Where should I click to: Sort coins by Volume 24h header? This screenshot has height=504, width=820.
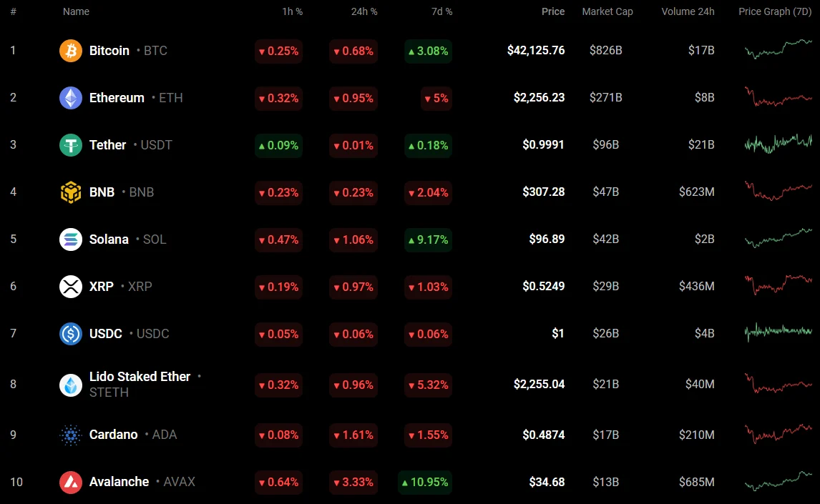[688, 11]
